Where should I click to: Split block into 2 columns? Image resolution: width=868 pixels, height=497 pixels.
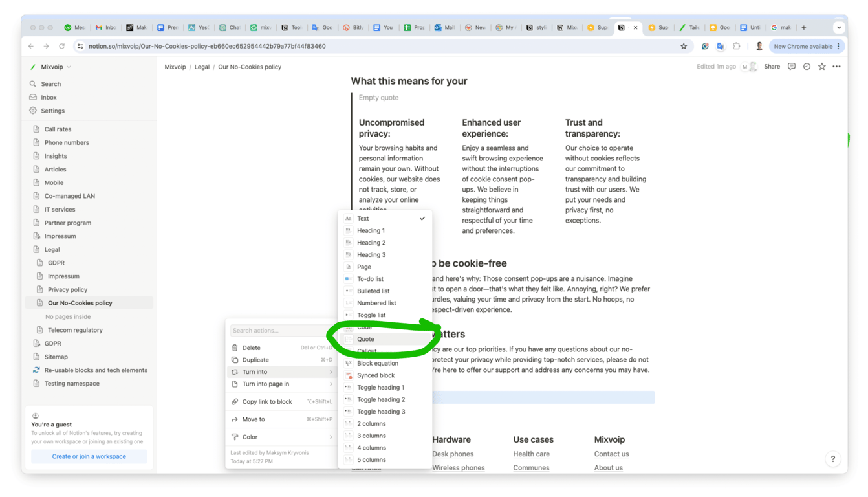385,424
